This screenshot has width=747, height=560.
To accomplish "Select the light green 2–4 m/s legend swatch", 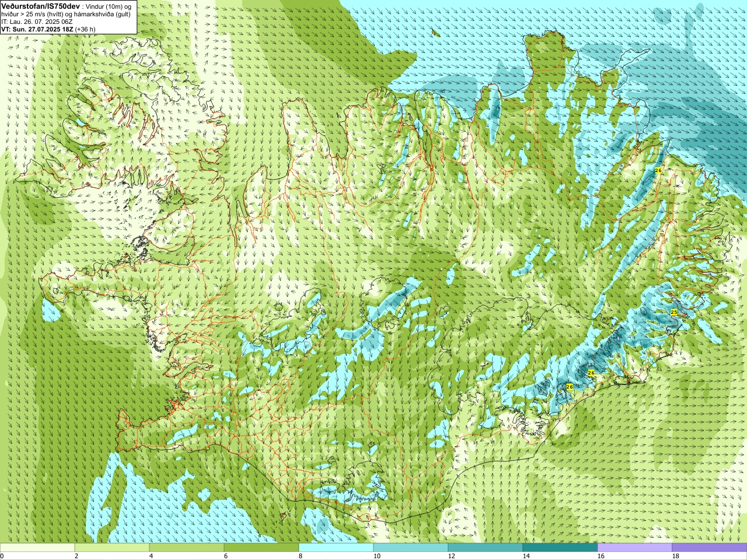I will point(112,548).
